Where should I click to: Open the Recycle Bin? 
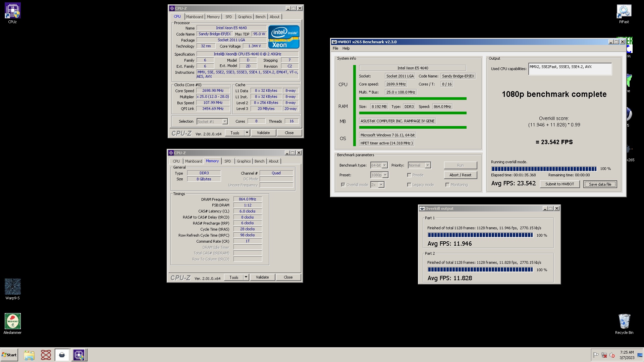624,324
